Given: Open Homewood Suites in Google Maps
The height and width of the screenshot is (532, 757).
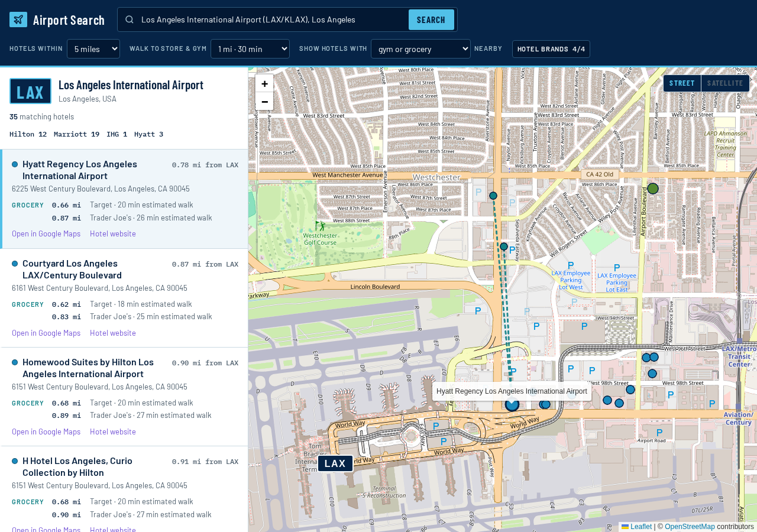Looking at the screenshot, I should pyautogui.click(x=46, y=432).
